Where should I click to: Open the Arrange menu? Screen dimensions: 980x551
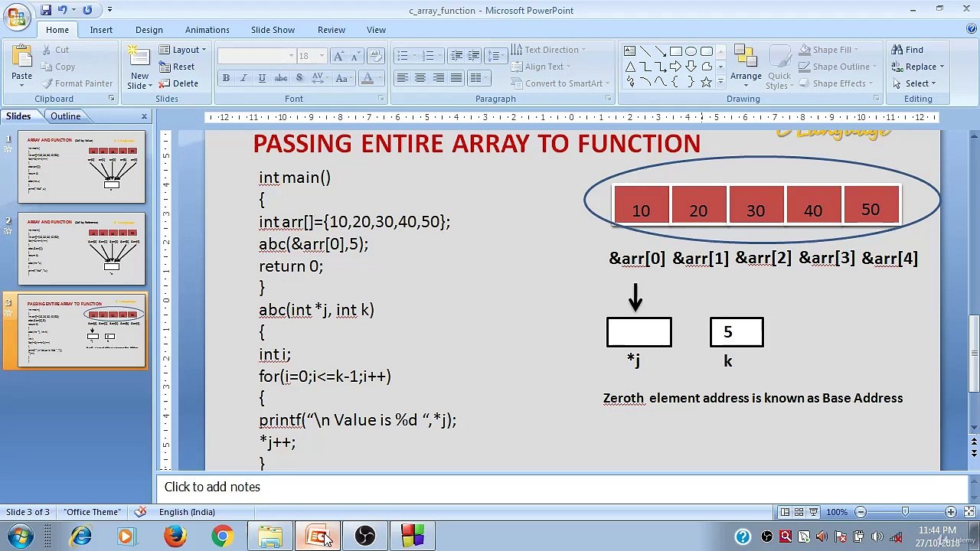[746, 67]
